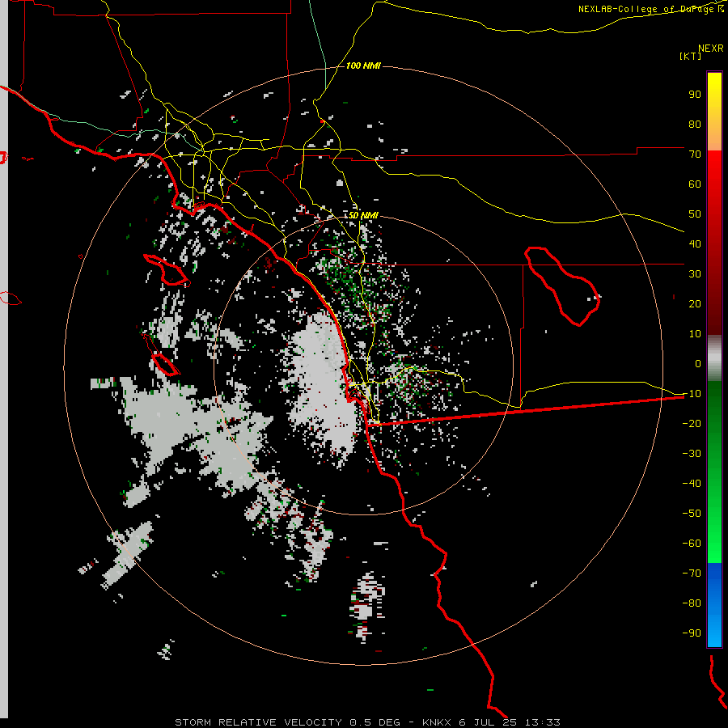Click the -30 value on the velocity scale

click(692, 454)
